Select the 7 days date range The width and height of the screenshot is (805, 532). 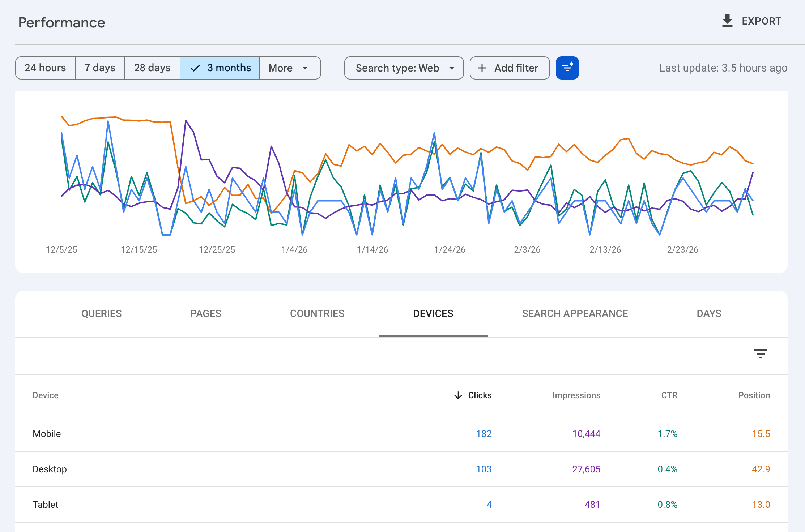click(x=100, y=68)
